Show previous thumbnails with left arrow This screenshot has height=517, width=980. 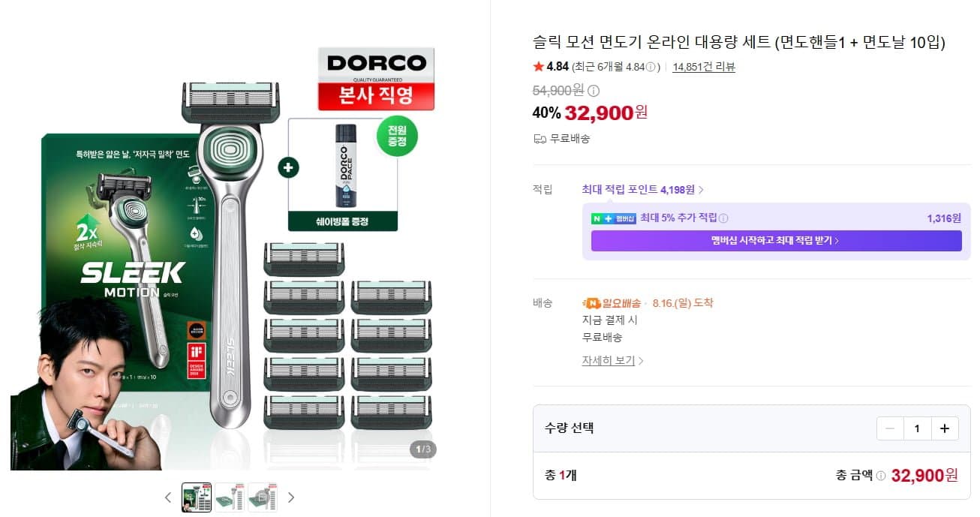click(168, 497)
